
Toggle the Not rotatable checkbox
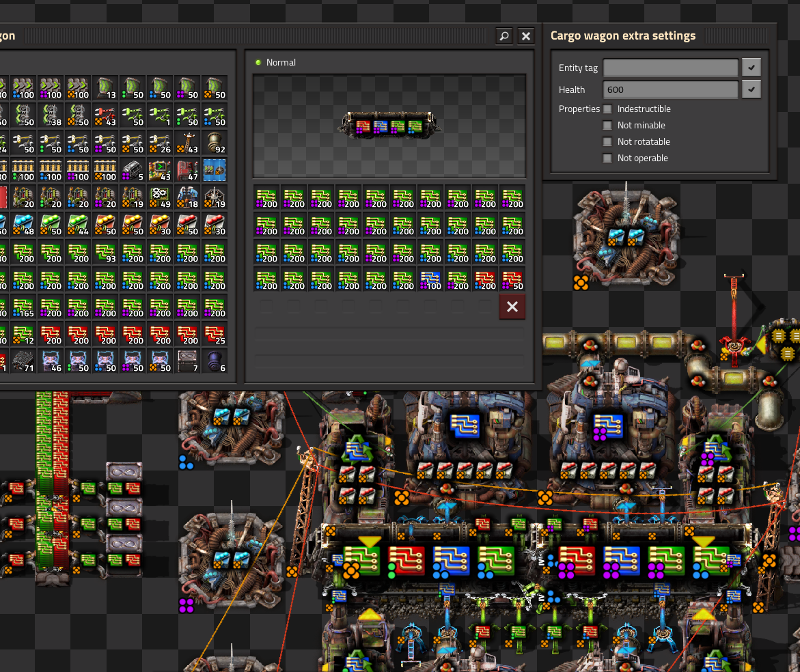pyautogui.click(x=607, y=142)
